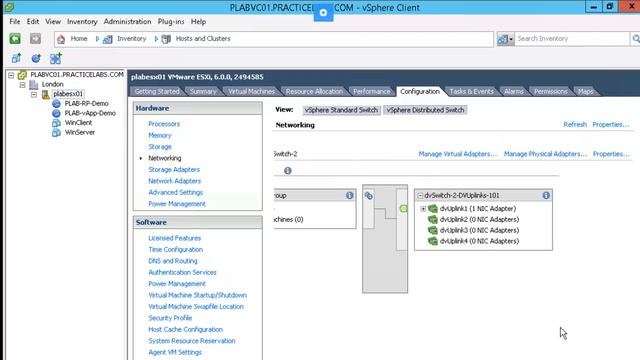Open the Inventory menu

click(x=82, y=22)
